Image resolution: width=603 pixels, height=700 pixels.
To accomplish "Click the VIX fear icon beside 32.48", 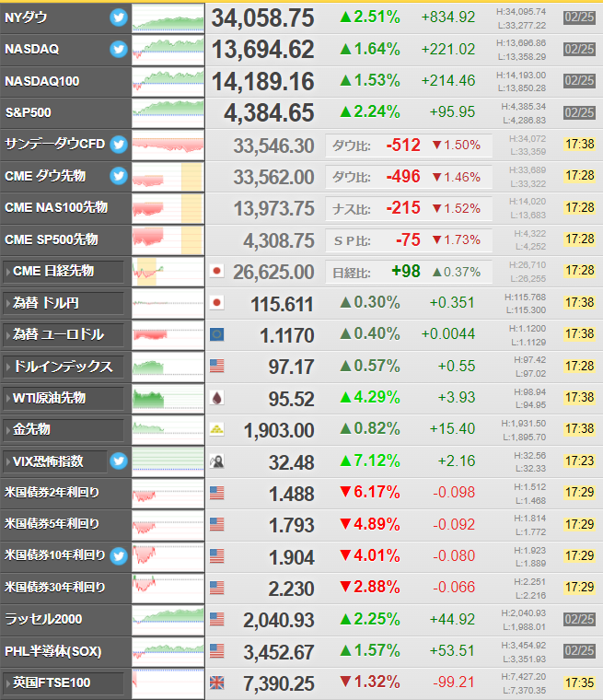I will click(x=217, y=461).
